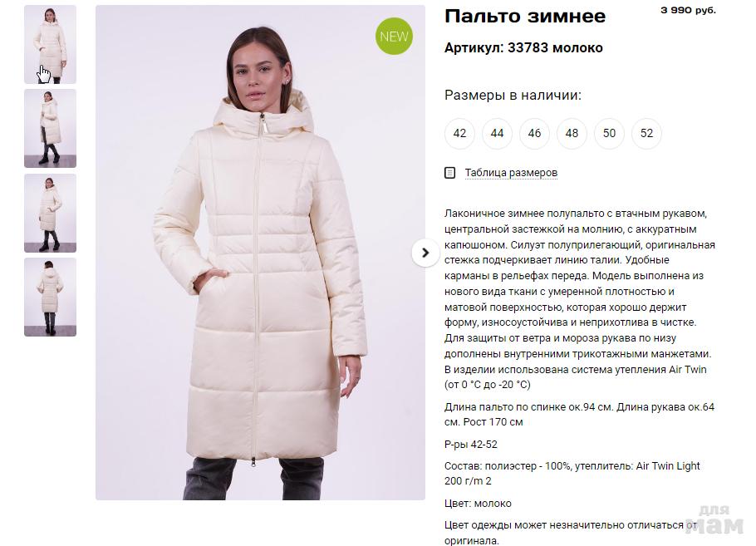Click the Размеры в наличии heading
756x546 pixels.
pos(513,95)
